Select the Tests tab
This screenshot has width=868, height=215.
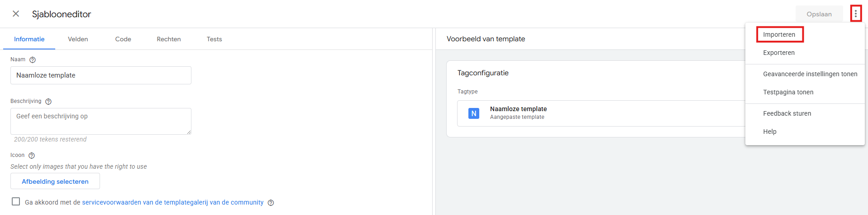[214, 39]
